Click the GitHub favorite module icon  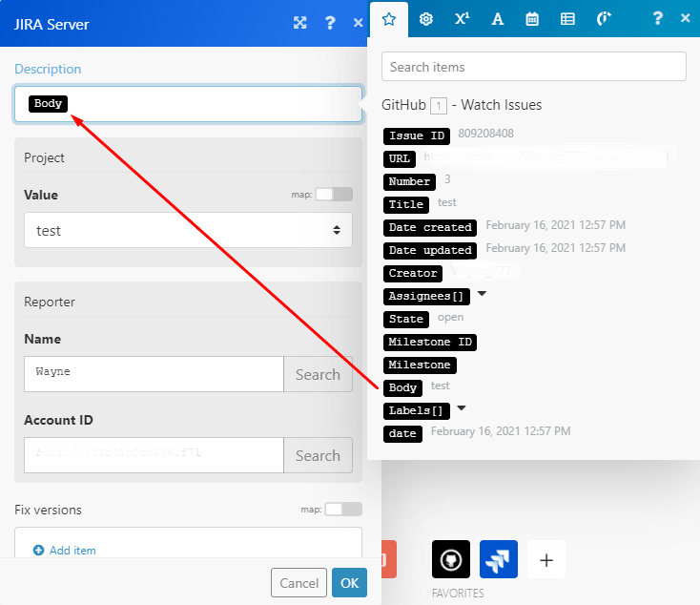point(451,559)
